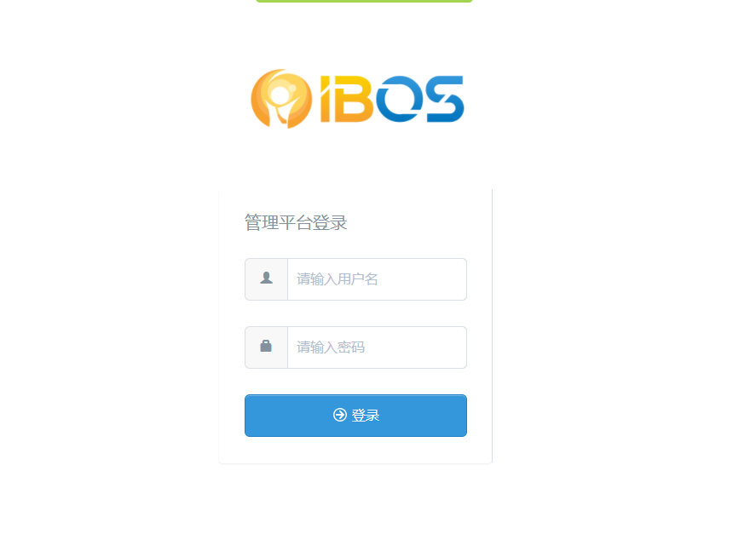This screenshot has width=756, height=551.
Task: Click the orange globe emblem in the logo
Action: coord(281,99)
